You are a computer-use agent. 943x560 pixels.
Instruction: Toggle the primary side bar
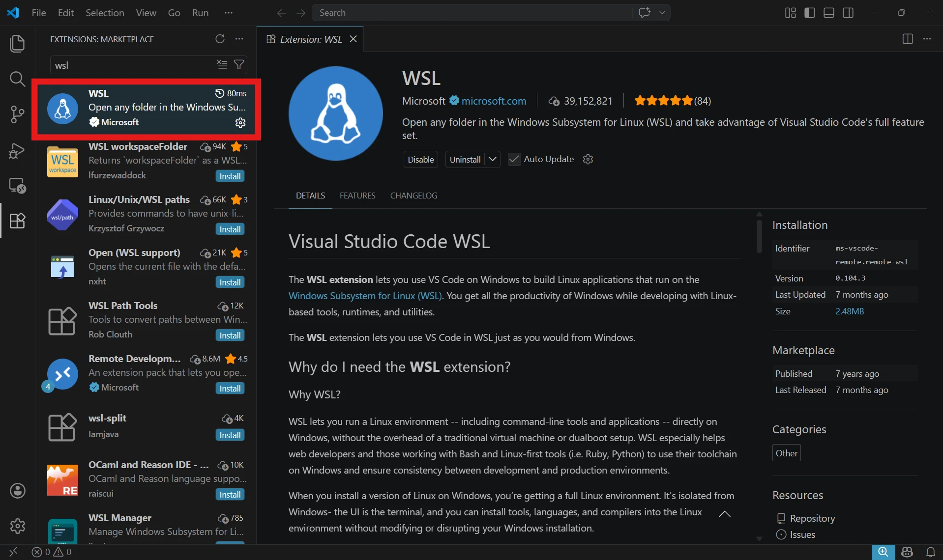click(810, 13)
